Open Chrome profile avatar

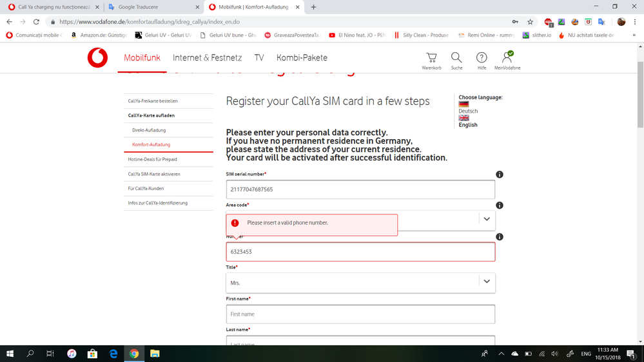pyautogui.click(x=621, y=22)
